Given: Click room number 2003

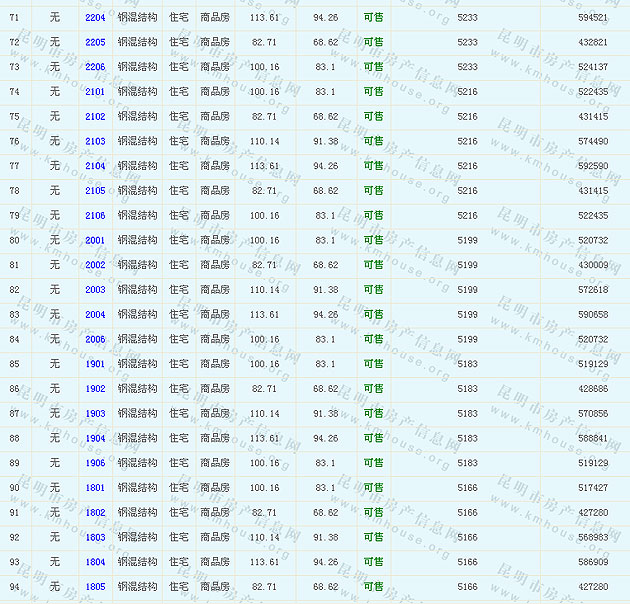Looking at the screenshot, I should click(95, 290).
